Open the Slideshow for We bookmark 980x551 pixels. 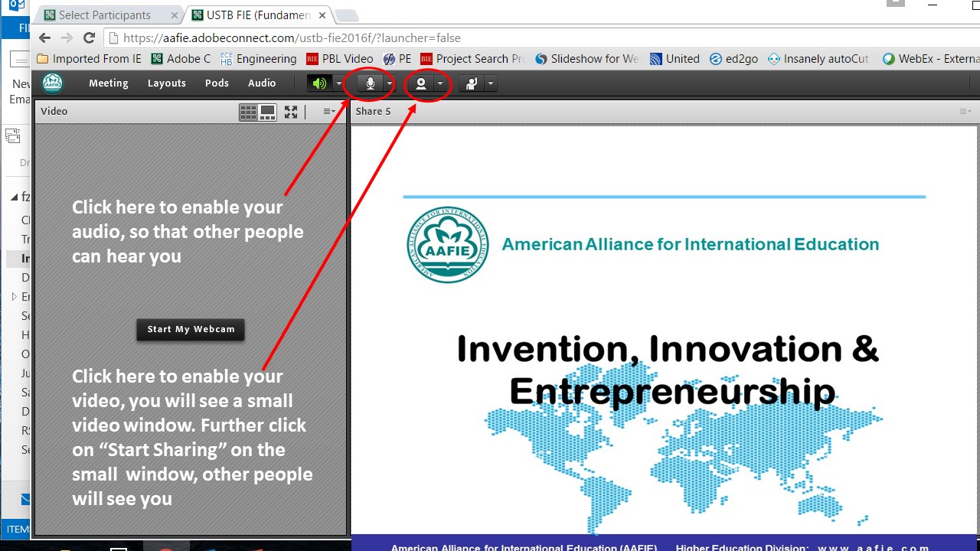pyautogui.click(x=587, y=59)
